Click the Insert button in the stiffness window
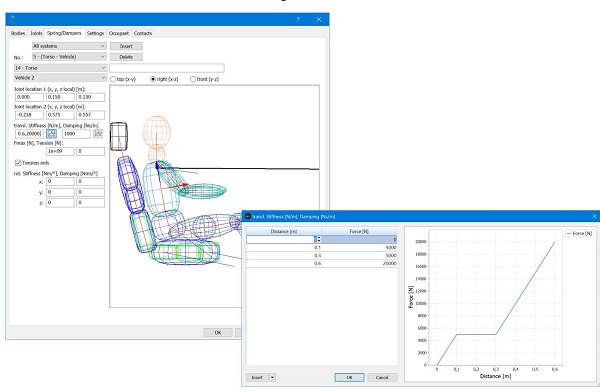 [257, 377]
